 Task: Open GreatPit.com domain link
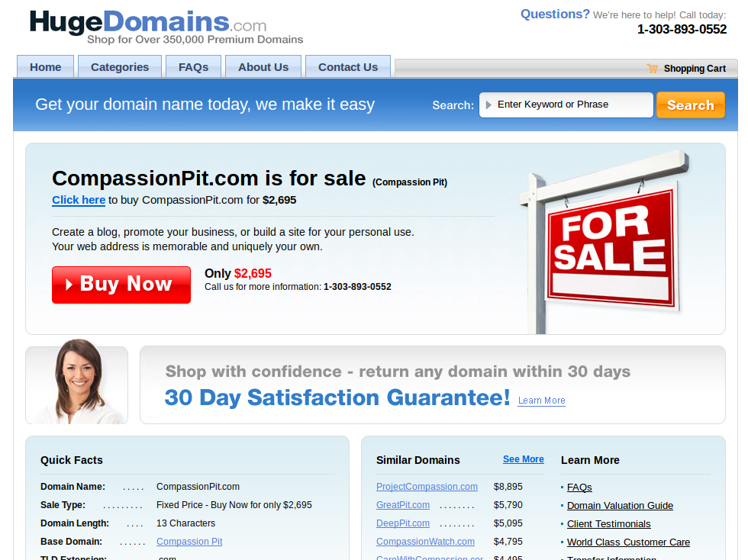point(403,504)
